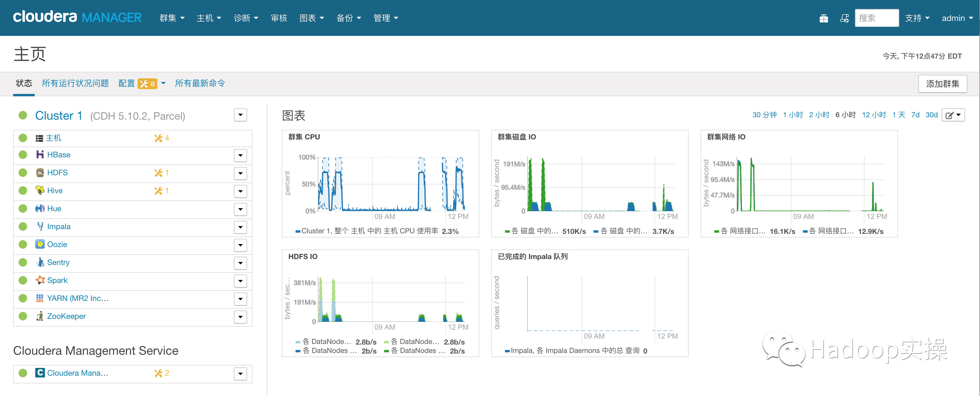980x396 pixels.
Task: Open the 支持 menu
Action: coord(917,18)
